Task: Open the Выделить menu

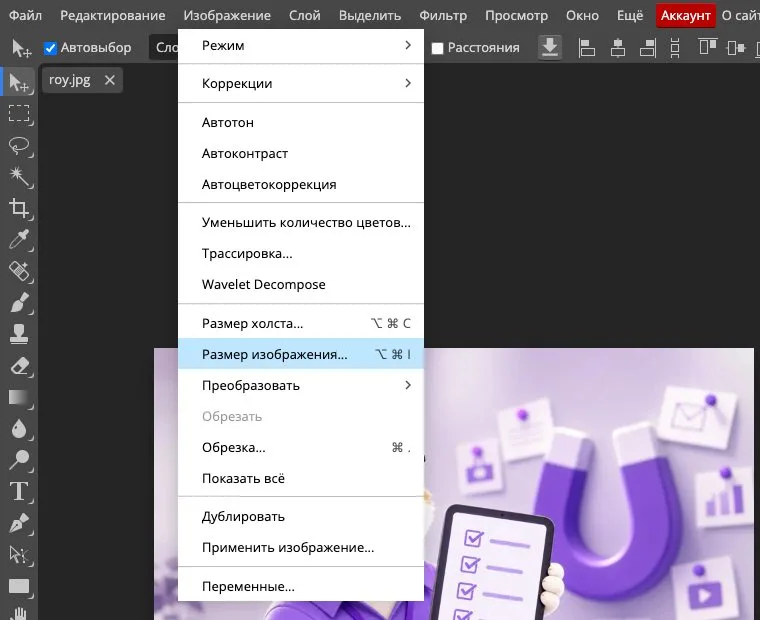Action: coord(370,16)
